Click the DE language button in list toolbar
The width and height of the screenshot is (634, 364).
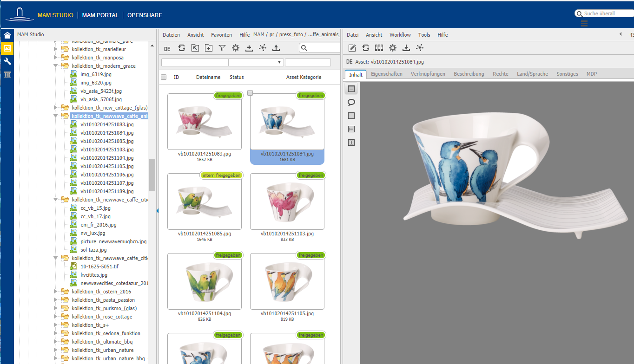click(x=167, y=48)
